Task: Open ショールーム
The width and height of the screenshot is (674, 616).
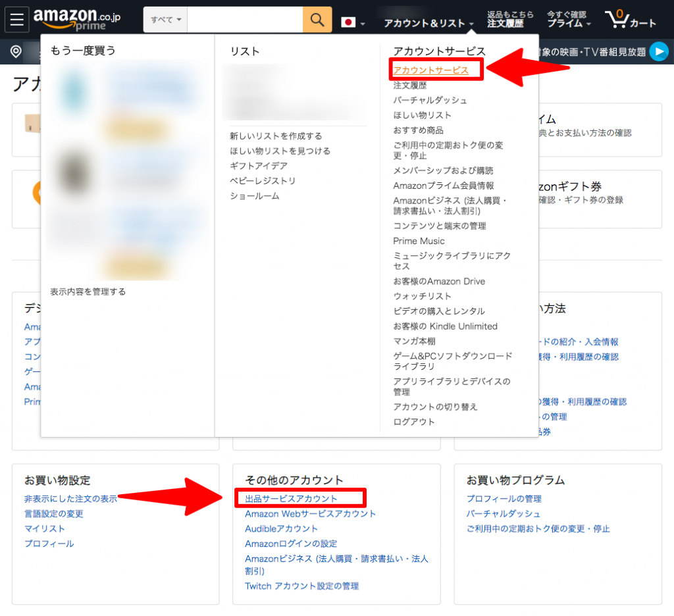Action: (255, 196)
